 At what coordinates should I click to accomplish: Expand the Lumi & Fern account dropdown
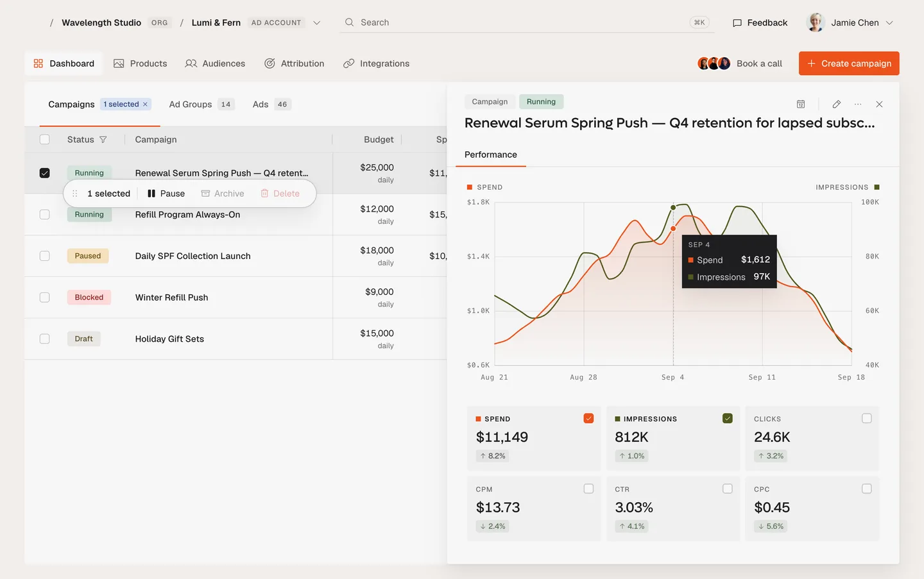tap(316, 22)
